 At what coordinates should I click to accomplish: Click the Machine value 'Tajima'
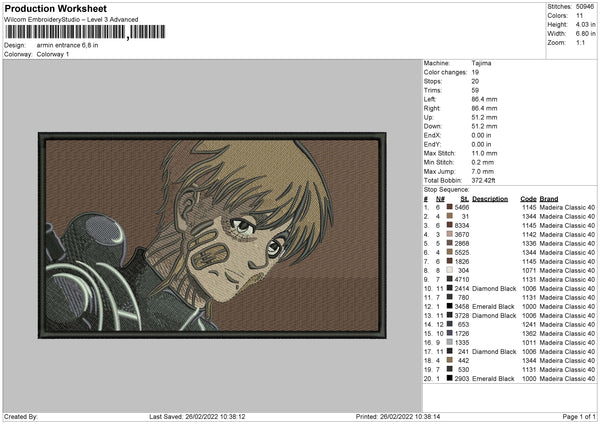click(481, 63)
